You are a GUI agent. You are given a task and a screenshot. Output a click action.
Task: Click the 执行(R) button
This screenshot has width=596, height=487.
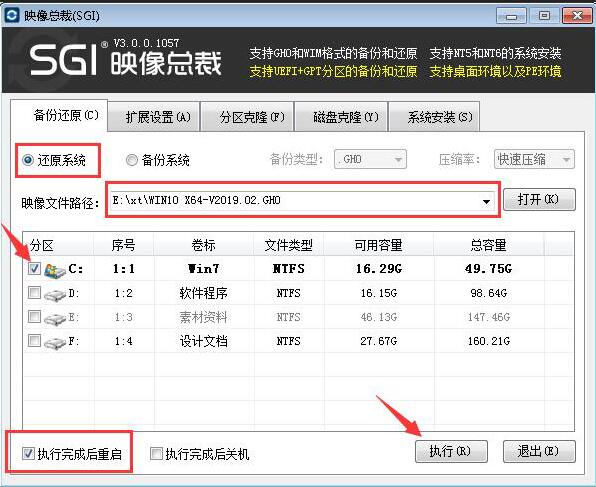pos(451,451)
